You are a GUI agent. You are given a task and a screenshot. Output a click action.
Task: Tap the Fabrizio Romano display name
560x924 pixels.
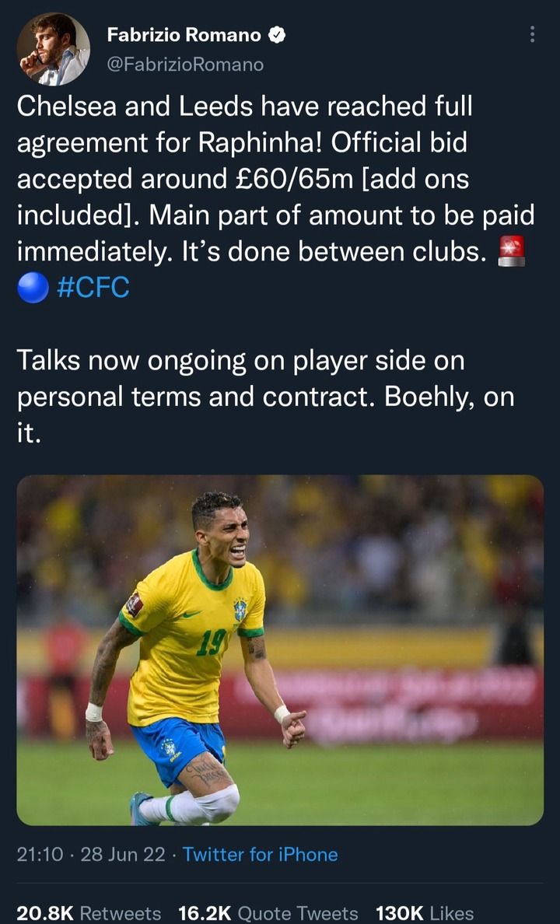pyautogui.click(x=184, y=35)
